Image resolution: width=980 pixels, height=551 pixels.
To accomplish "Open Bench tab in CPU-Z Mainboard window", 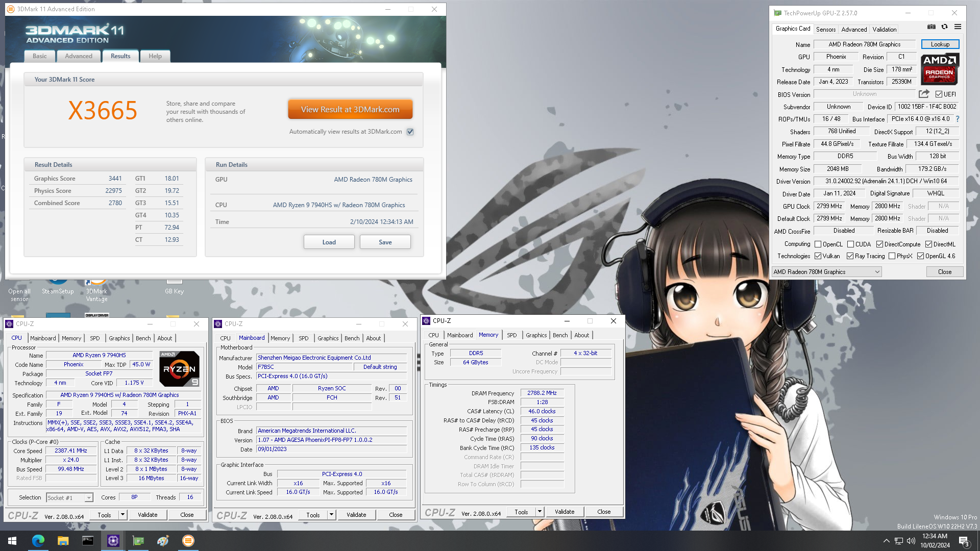I will click(352, 338).
